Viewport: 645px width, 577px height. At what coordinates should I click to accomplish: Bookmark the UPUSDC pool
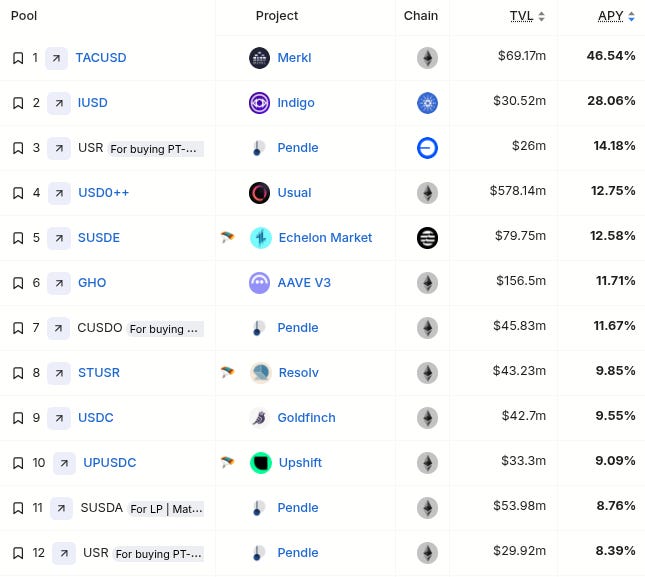[x=18, y=463]
